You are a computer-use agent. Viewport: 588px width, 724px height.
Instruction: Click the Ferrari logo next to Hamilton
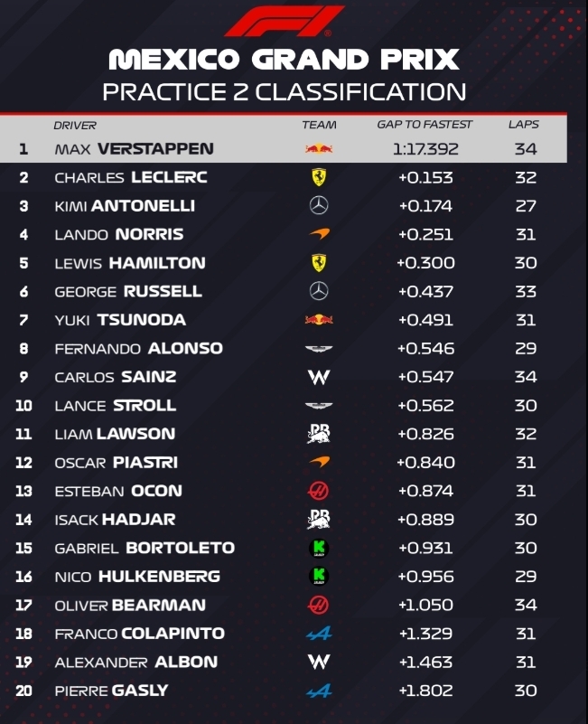(x=319, y=263)
